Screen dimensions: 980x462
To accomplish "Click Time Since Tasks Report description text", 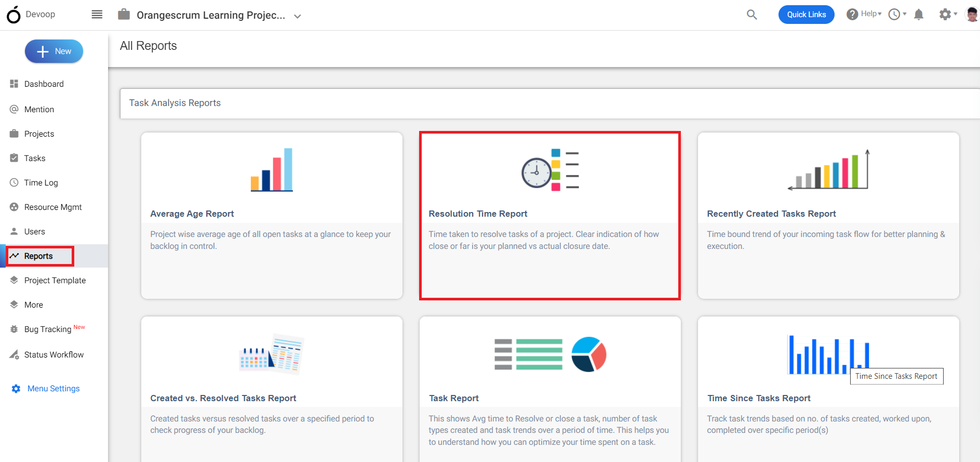I will tap(820, 425).
